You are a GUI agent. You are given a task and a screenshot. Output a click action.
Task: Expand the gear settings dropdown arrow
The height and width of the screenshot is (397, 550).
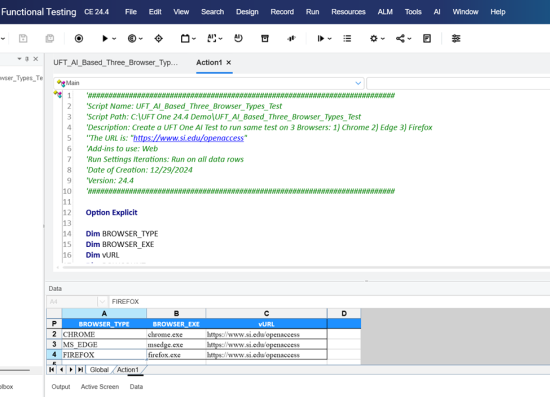[382, 39]
